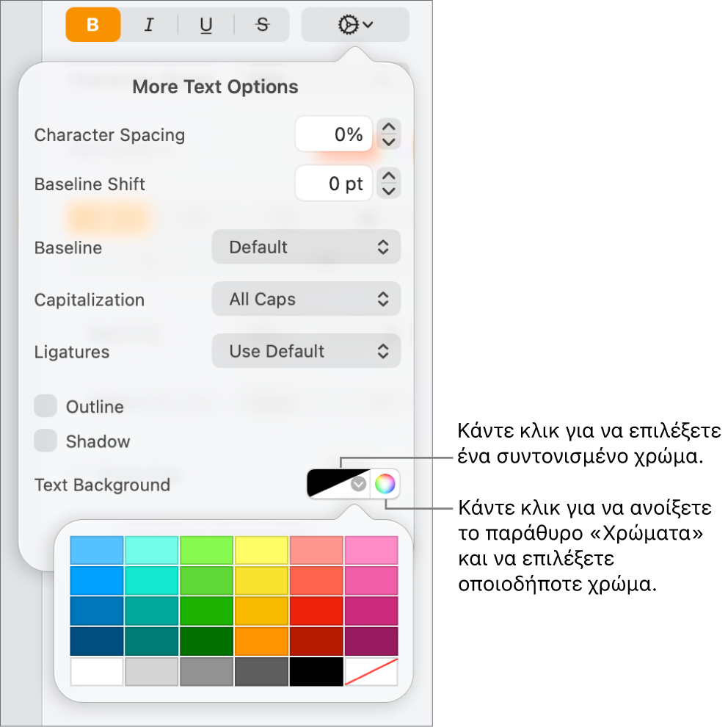Viewport: 728px width, 727px height.
Task: Open the Ligatures Use Default dropdown
Action: click(306, 351)
